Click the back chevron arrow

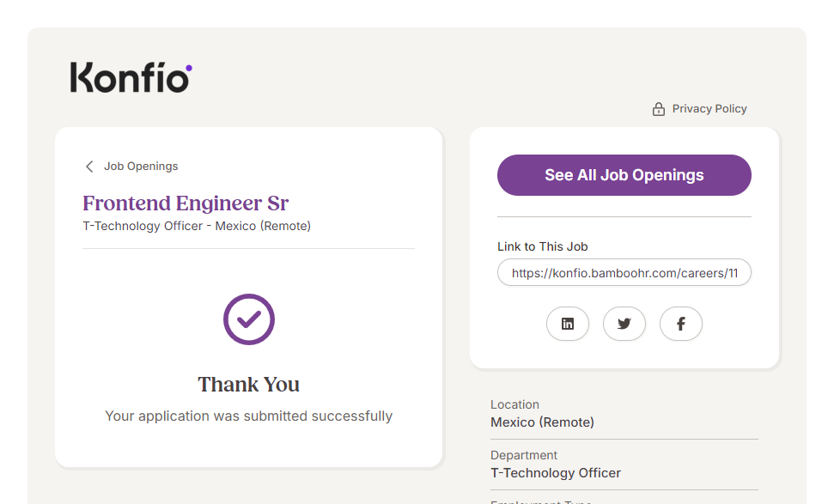coord(89,167)
